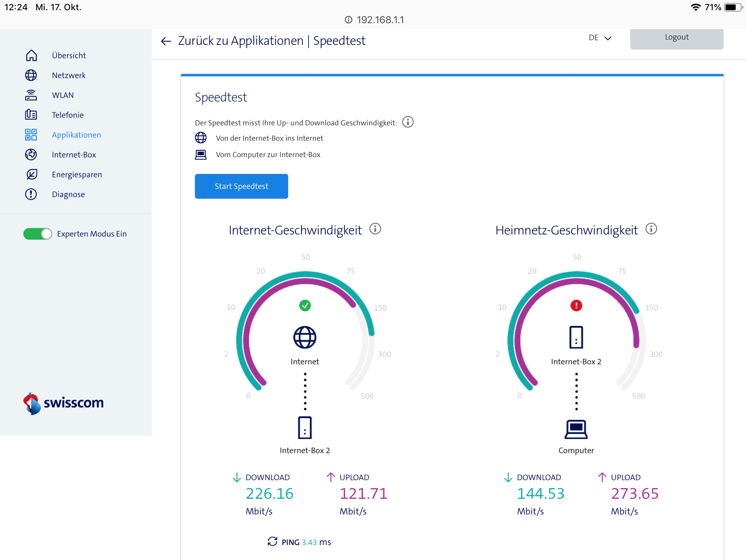Open info icon beside Heimnetz-Geschwindigkeit
Image resolution: width=747 pixels, height=560 pixels.
651,229
